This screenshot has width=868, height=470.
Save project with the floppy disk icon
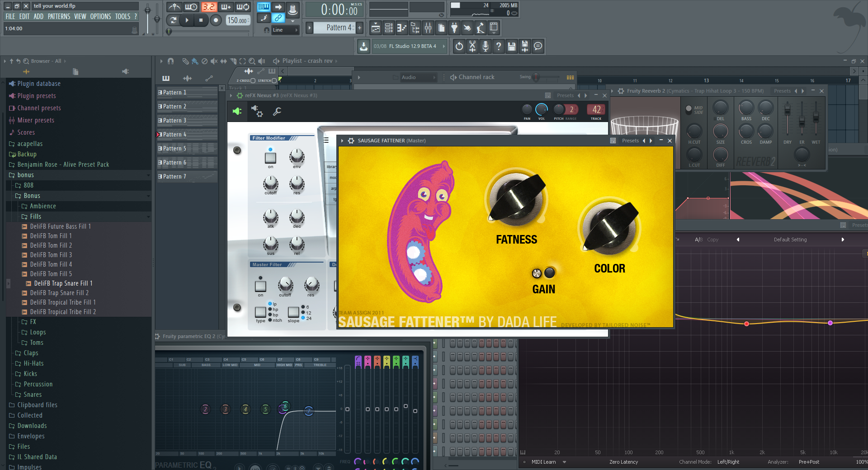pos(512,46)
